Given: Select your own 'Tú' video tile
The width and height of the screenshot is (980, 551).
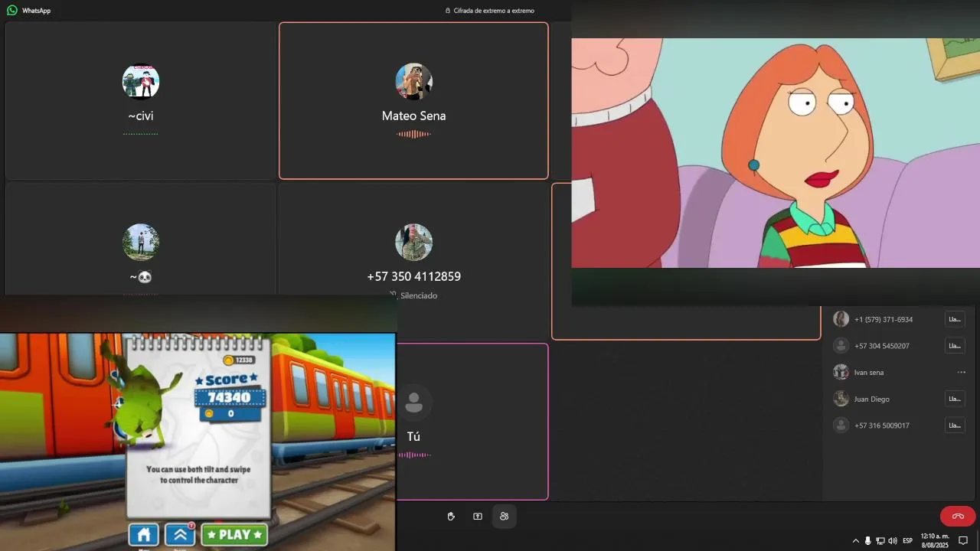Looking at the screenshot, I should [x=473, y=422].
